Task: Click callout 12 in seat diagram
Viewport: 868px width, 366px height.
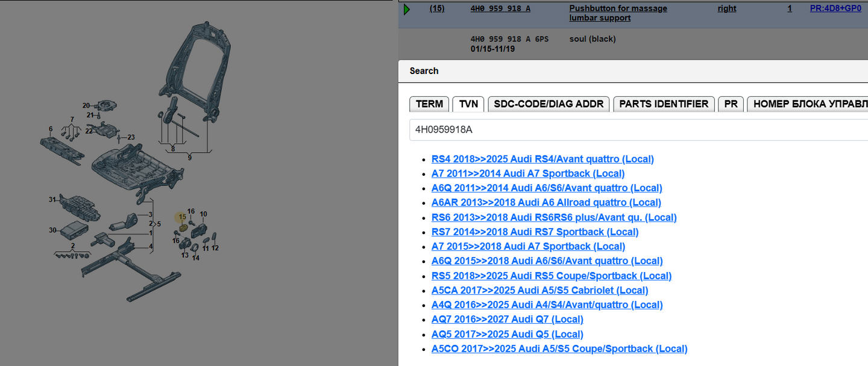Action: pyautogui.click(x=215, y=248)
